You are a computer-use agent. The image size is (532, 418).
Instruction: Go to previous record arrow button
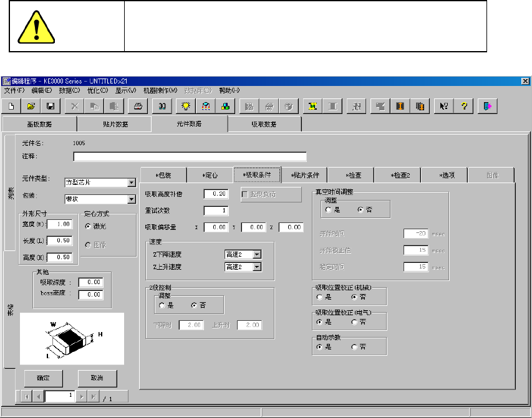click(39, 397)
